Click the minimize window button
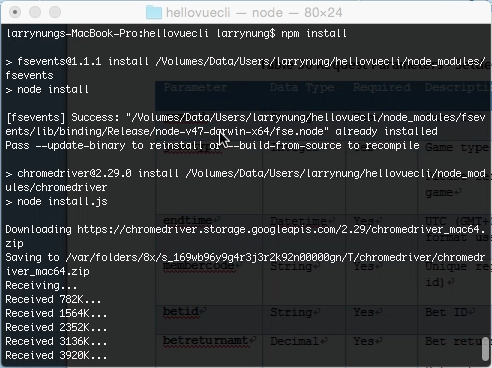492x368 pixels. coord(35,12)
